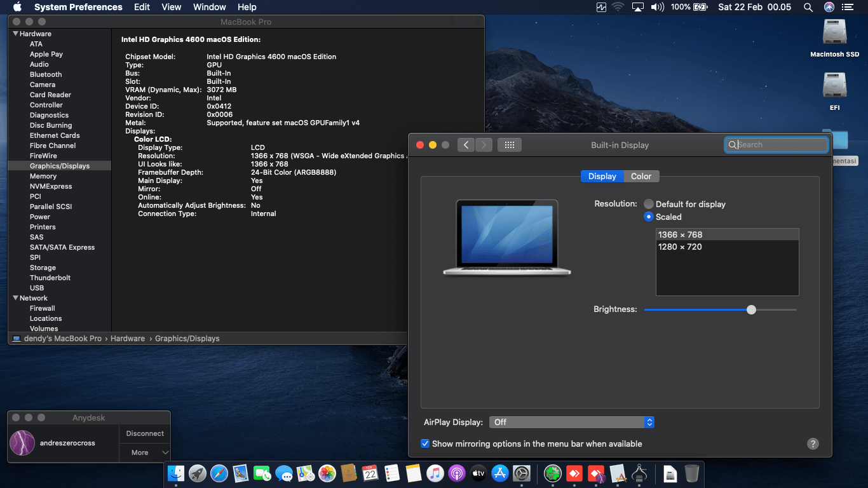Open the View menu
The height and width of the screenshot is (488, 868).
point(172,7)
